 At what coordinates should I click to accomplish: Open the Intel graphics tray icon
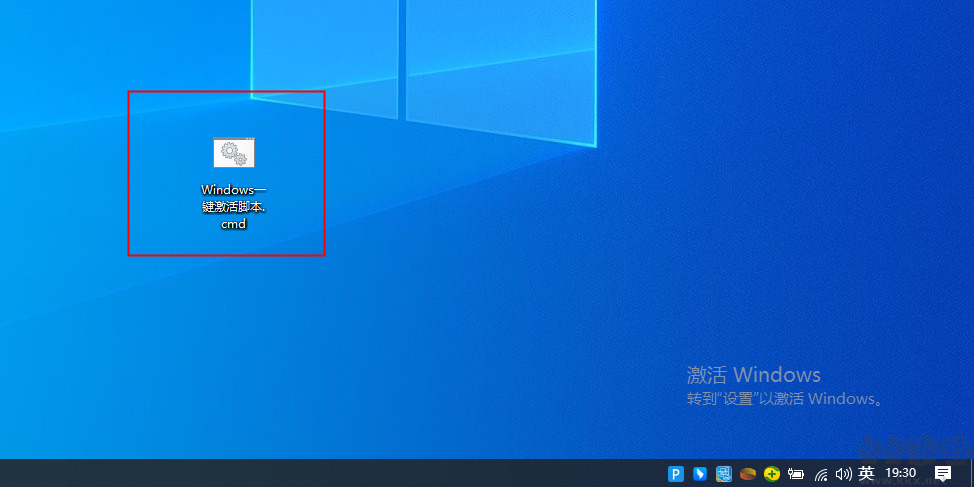pos(724,474)
